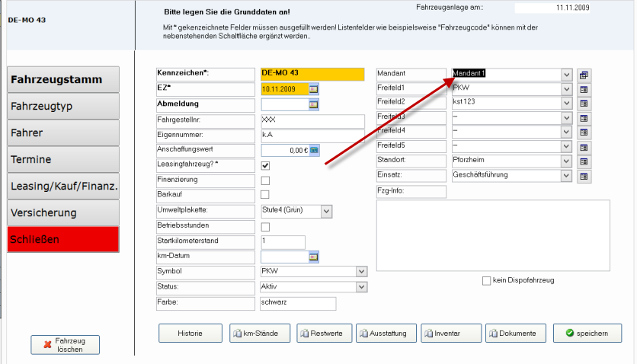This screenshot has height=364, width=637.
Task: Switch to the Fahrzeugtyp section
Action: coord(63,107)
